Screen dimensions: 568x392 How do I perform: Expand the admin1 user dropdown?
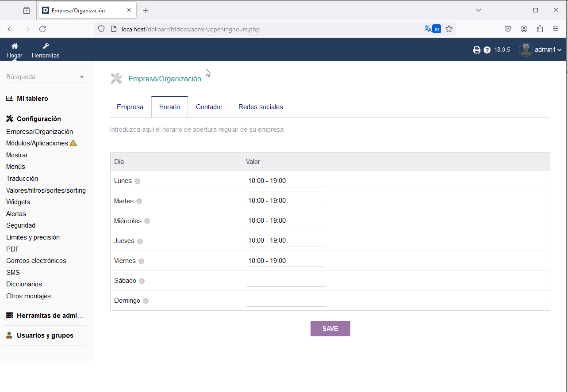point(541,50)
